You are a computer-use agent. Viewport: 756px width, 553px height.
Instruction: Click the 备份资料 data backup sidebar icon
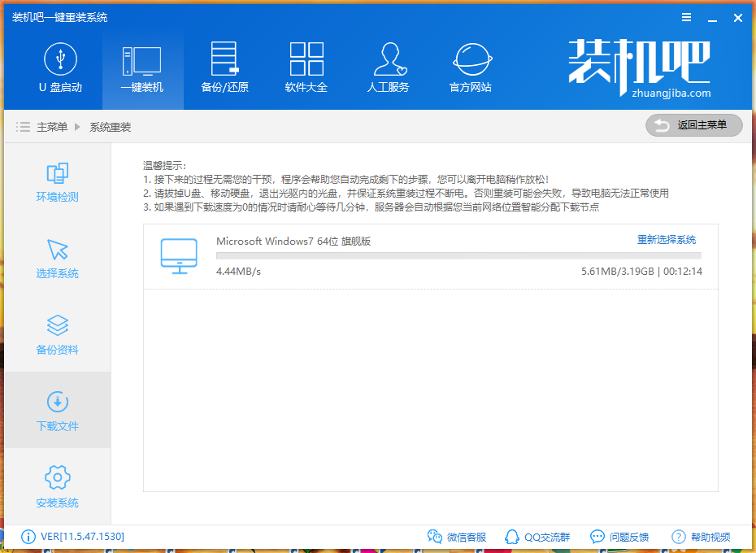(x=58, y=333)
